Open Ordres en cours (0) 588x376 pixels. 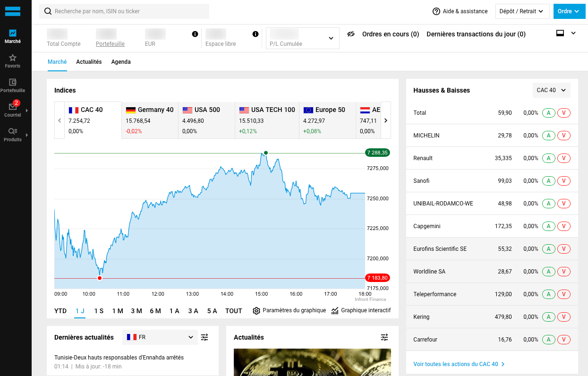pyautogui.click(x=391, y=34)
